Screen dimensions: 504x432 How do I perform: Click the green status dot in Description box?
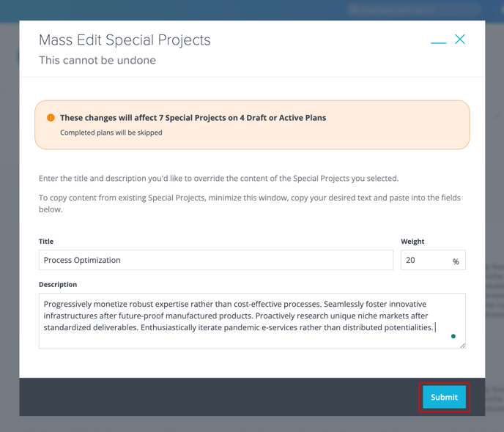tap(453, 336)
